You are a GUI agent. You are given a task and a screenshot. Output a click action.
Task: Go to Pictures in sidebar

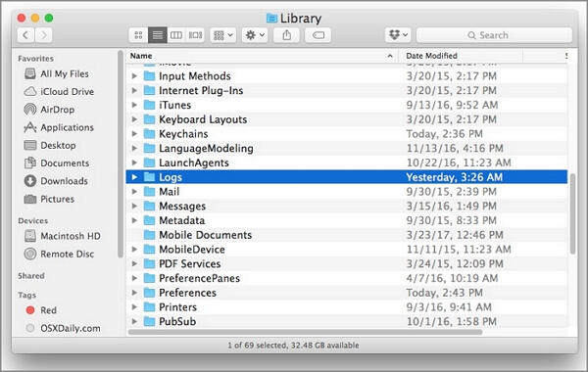[x=49, y=199]
